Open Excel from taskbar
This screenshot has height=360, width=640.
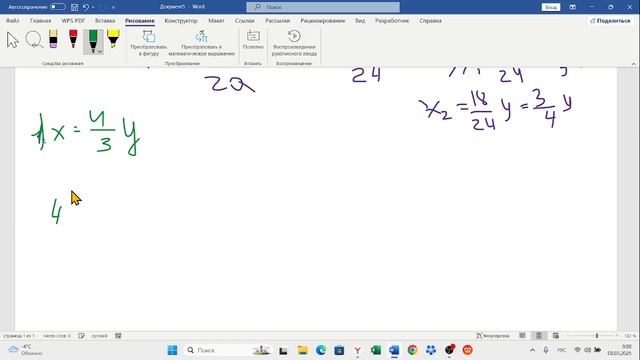(376, 350)
